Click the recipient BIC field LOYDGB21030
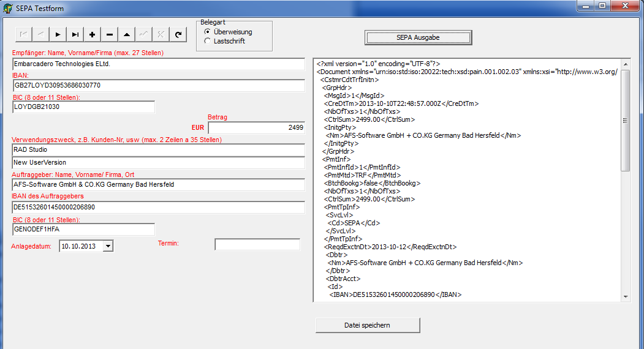This screenshot has width=644, height=349. tap(84, 107)
